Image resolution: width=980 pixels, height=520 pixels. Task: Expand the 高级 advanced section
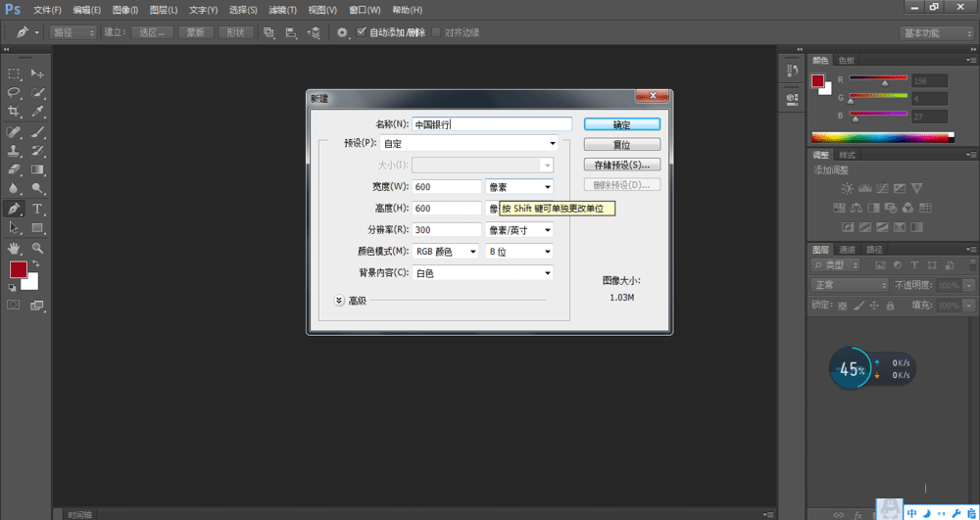tap(339, 301)
